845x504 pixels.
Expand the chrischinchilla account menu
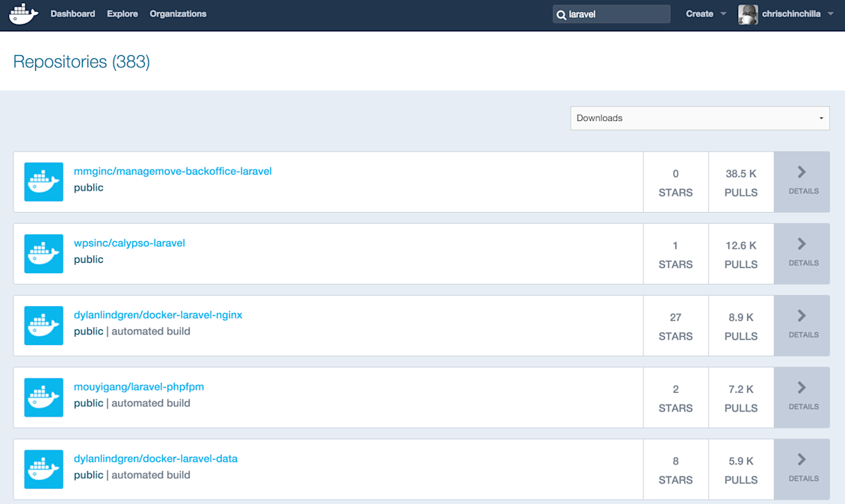click(793, 13)
